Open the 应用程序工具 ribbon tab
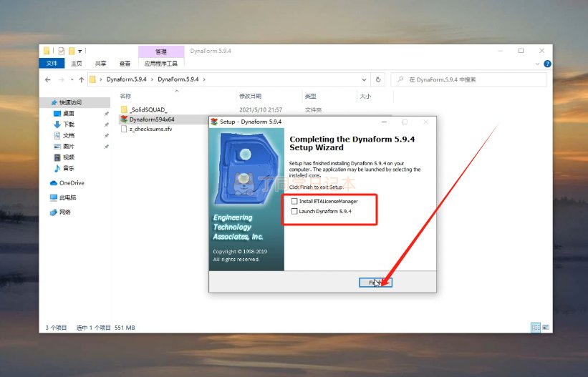The height and width of the screenshot is (377, 588). (x=161, y=64)
